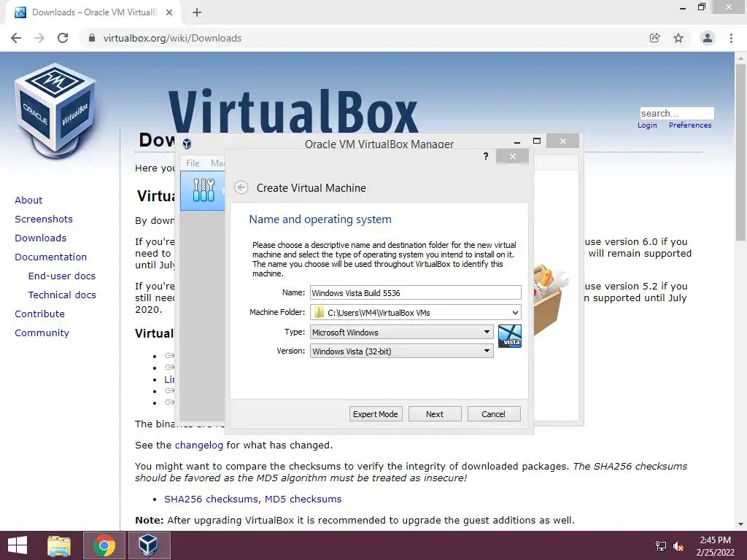Screen dimensions: 747x560
Task: Open the Version dropdown showing Windows Vista (32-bit)
Action: [x=402, y=351]
